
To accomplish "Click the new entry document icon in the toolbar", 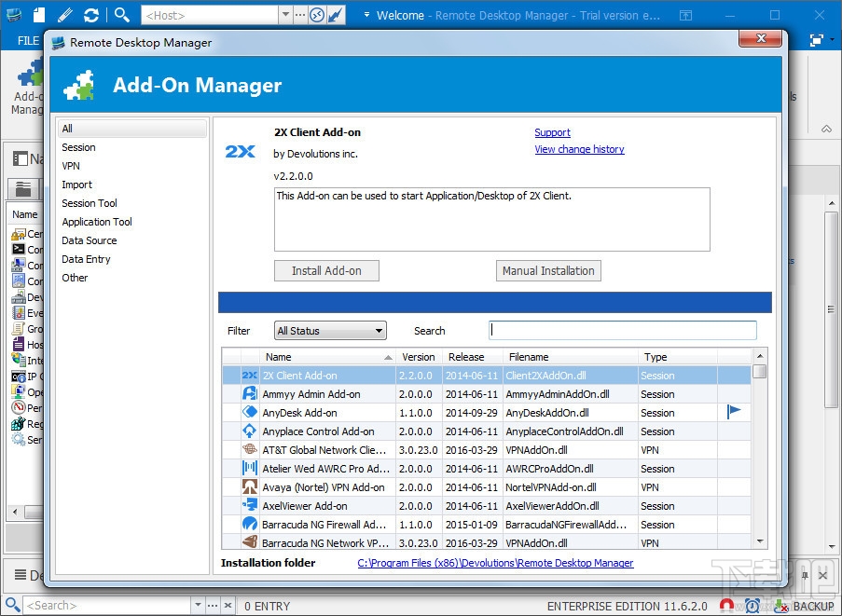I will (37, 14).
